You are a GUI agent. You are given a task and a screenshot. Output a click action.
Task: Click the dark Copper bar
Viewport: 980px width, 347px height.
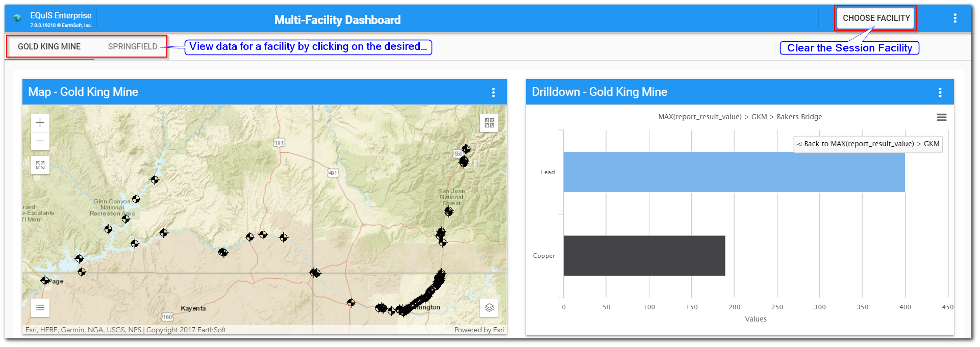tap(644, 256)
